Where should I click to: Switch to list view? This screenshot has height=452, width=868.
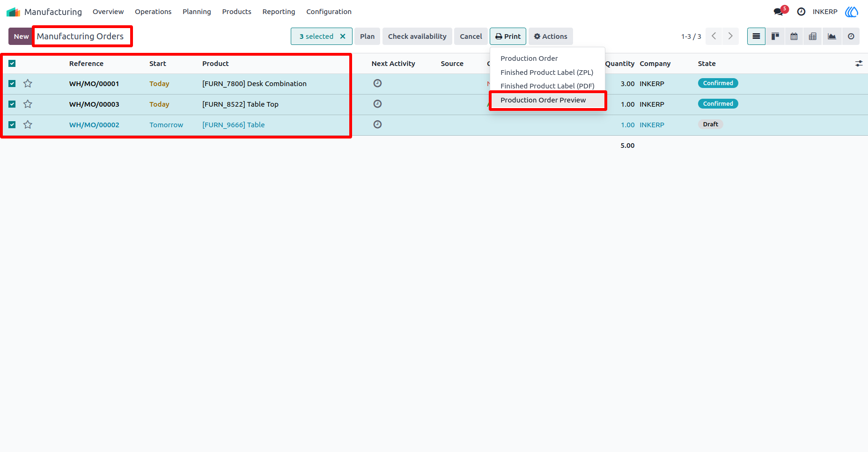[756, 36]
